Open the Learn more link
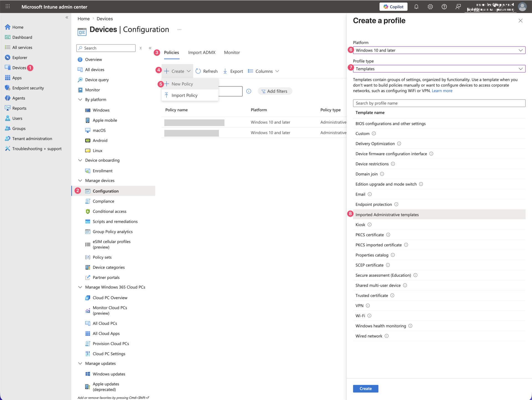Screen dimensions: 532x400 click(442, 91)
